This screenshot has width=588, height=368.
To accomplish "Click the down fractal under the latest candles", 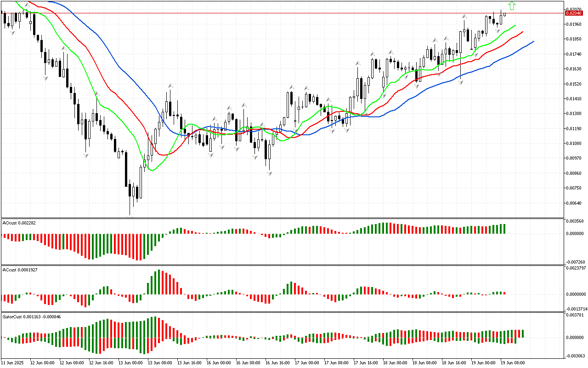I will pos(498,31).
